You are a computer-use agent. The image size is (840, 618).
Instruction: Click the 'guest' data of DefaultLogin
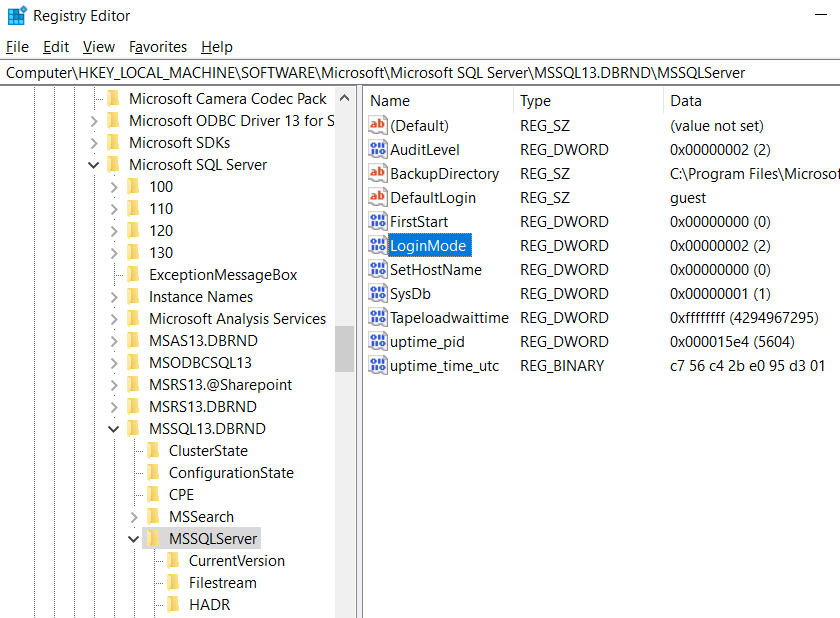click(687, 198)
